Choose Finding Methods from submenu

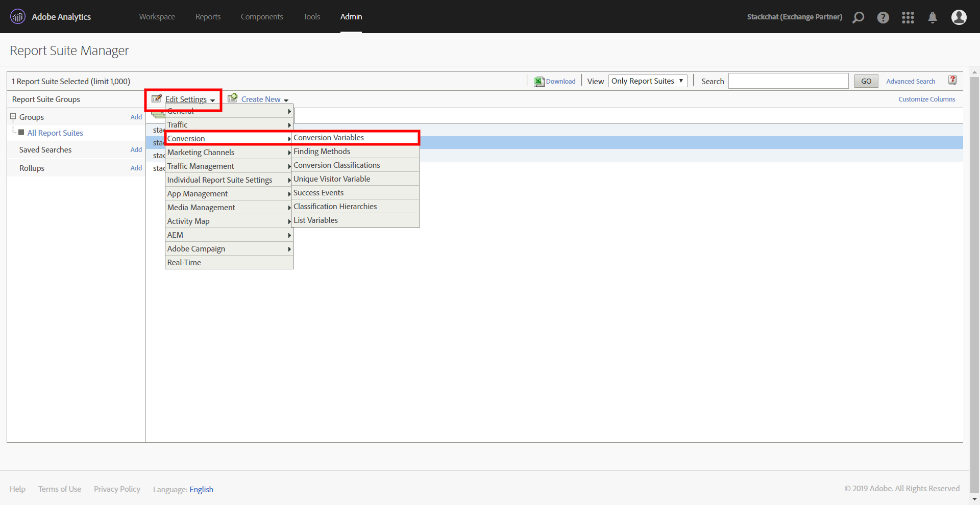(x=356, y=151)
